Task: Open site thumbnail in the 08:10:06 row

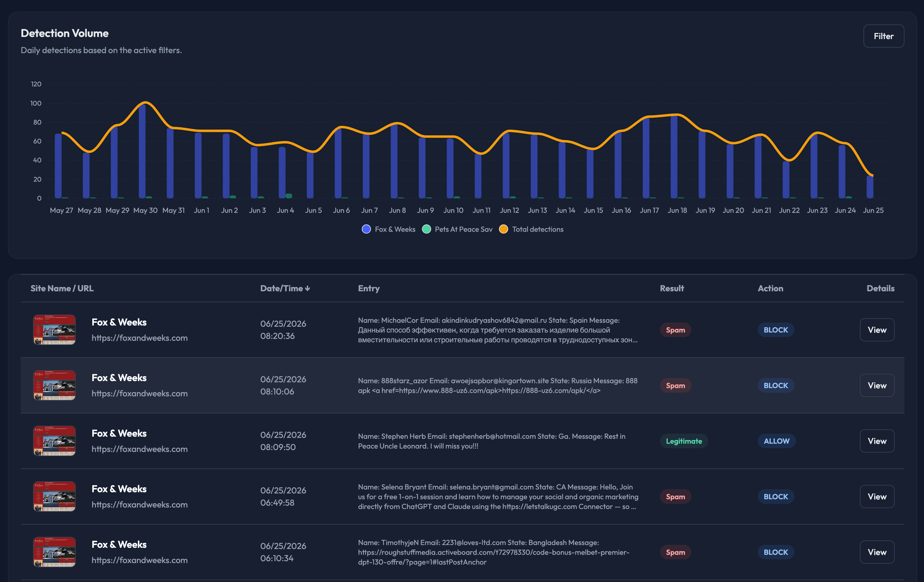Action: (x=54, y=385)
